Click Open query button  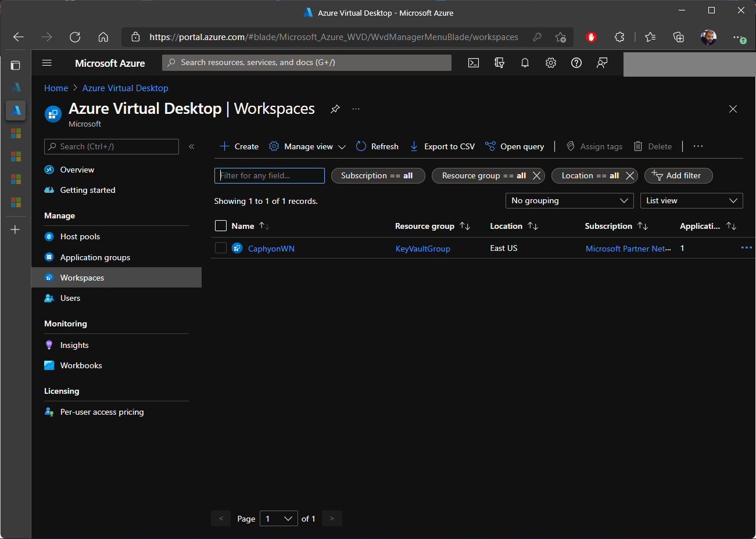point(515,146)
